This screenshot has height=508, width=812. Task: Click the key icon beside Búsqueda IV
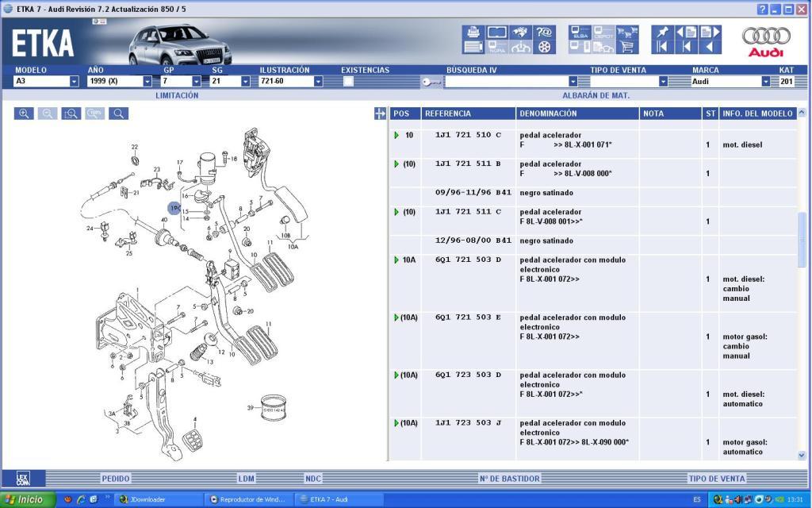click(x=431, y=82)
